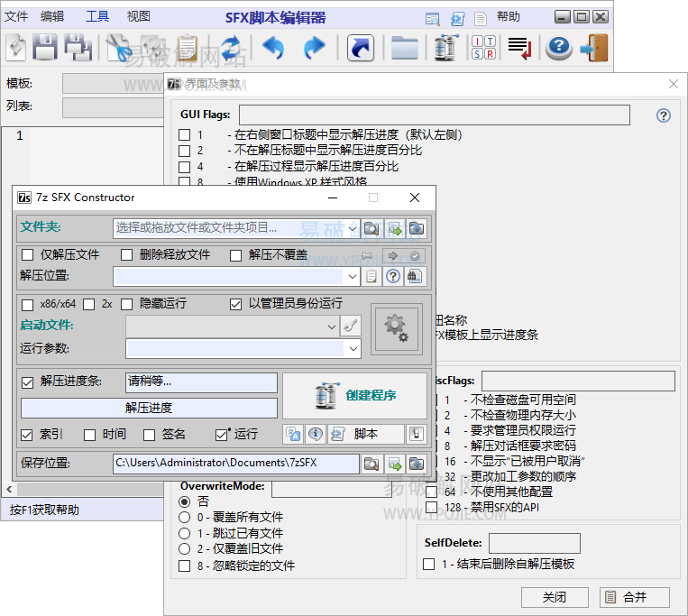The width and height of the screenshot is (688, 616).
Task: Click the scissors cut icon in toolbar
Action: tap(118, 48)
